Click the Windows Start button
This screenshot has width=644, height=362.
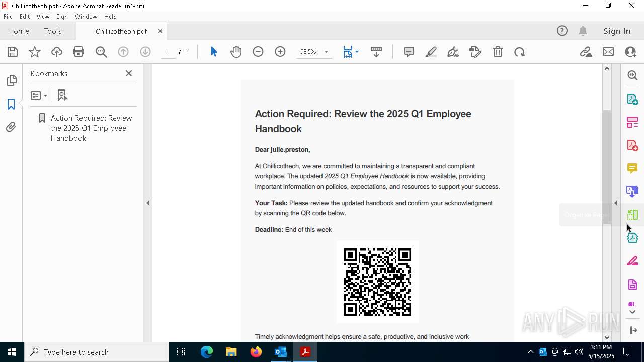tap(12, 352)
